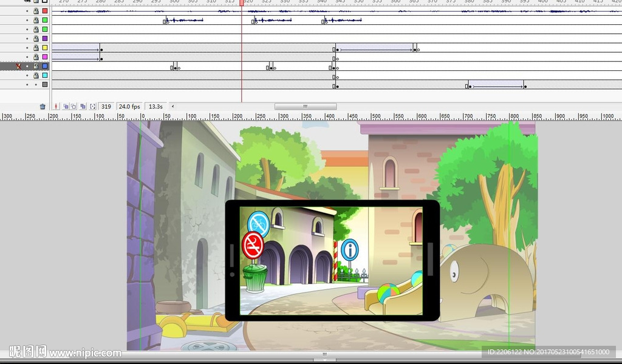Screen dimensions: 622x364
Task: Hide the gray layer via visibility dot
Action: (27, 84)
